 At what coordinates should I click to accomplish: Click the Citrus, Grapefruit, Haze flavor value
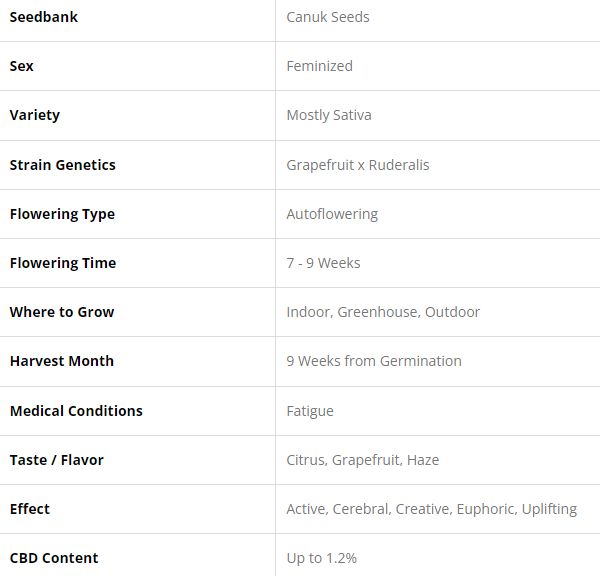pyautogui.click(x=362, y=460)
